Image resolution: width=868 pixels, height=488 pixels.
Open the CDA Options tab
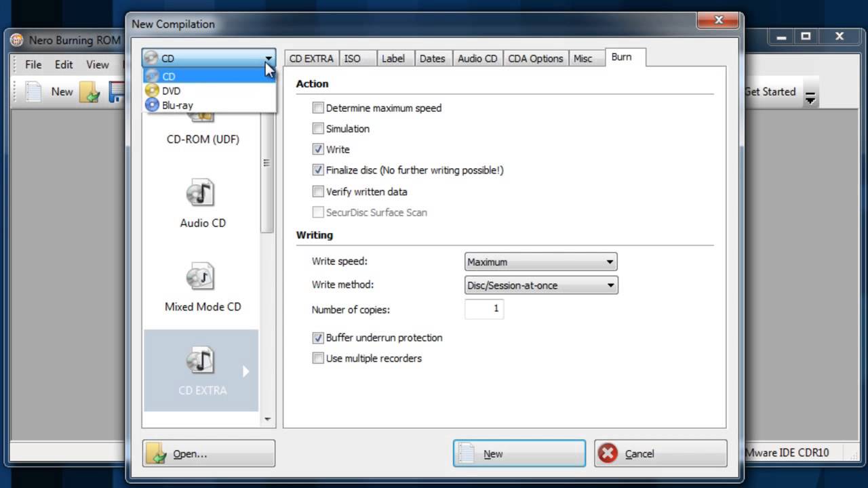[x=536, y=58]
